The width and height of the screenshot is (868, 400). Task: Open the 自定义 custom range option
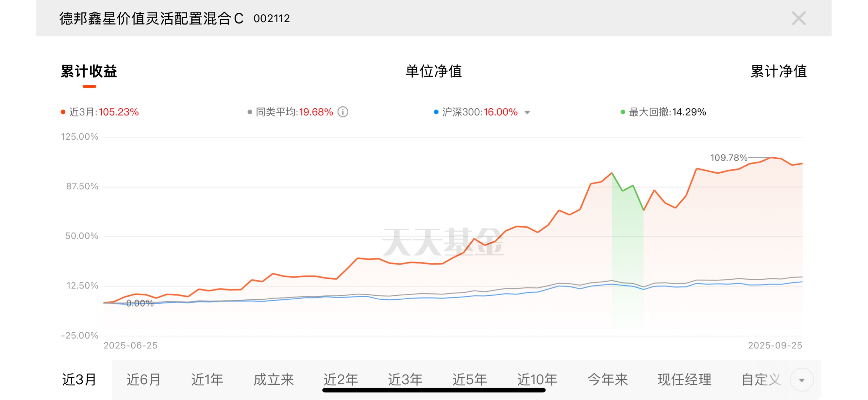[761, 380]
